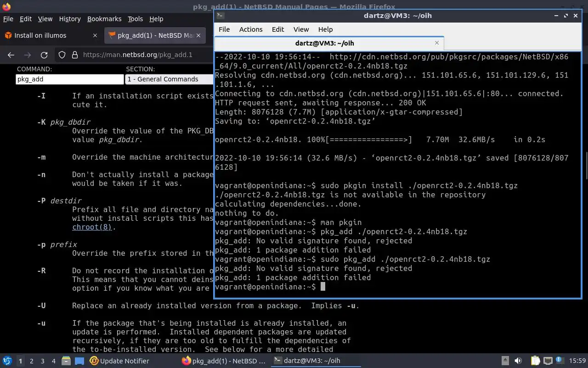Open terminal View menu
588x368 pixels.
pos(301,29)
